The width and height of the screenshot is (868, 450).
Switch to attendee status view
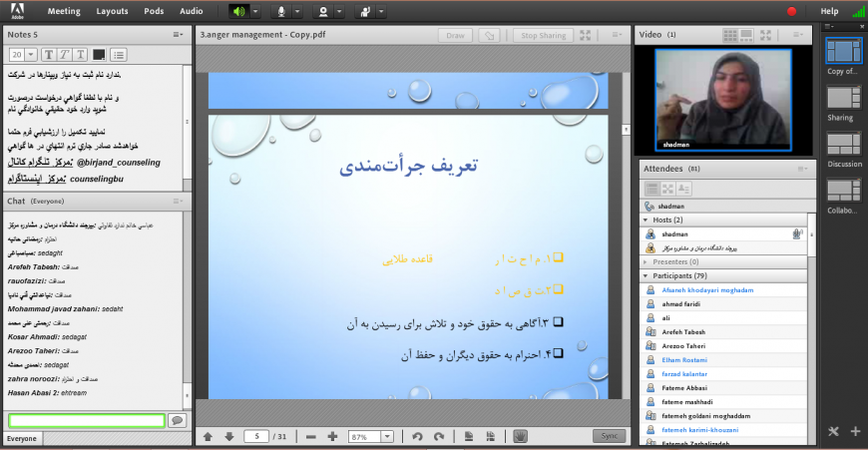(683, 189)
